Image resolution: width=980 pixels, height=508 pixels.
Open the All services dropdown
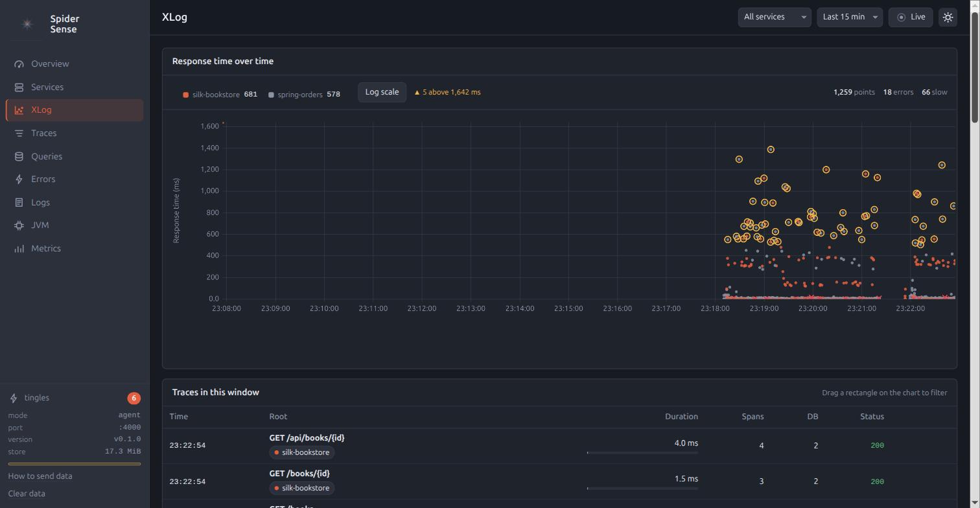coord(775,17)
